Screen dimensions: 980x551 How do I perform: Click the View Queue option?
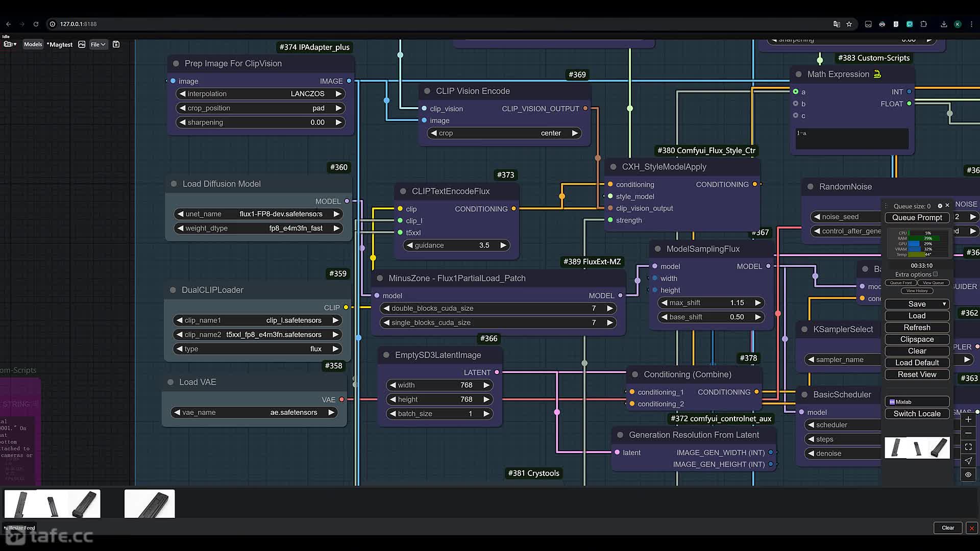point(934,283)
